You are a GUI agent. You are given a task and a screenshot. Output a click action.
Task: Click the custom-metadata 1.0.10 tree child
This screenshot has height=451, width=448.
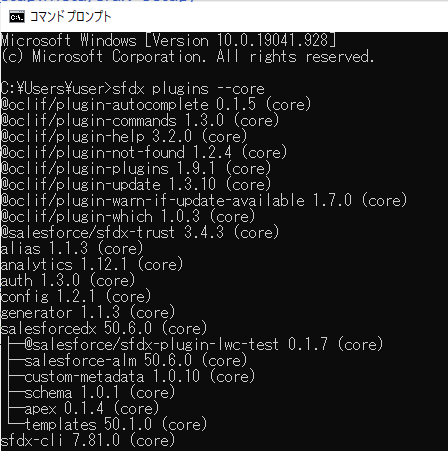pyautogui.click(x=140, y=377)
